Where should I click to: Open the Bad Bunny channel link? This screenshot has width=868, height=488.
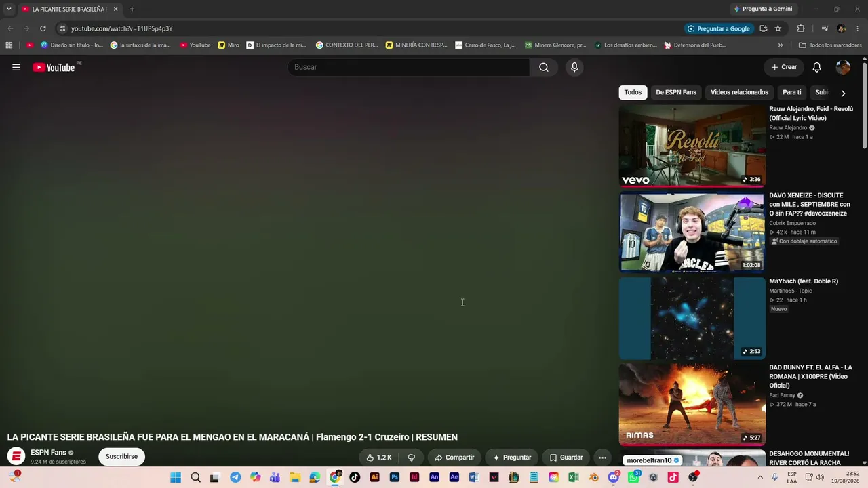pos(782,395)
